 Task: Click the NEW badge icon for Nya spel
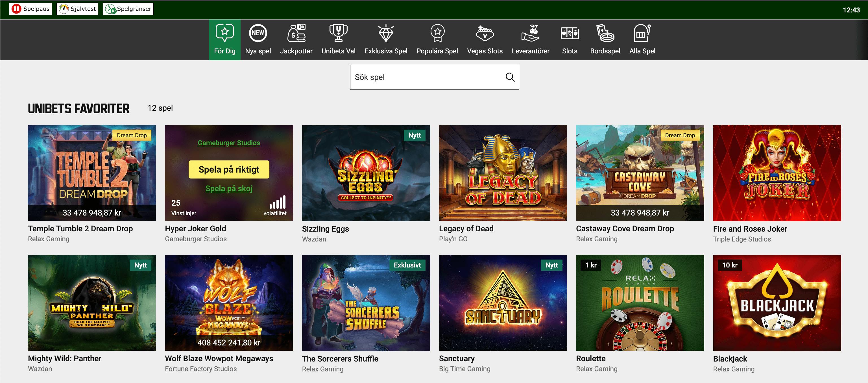[258, 33]
